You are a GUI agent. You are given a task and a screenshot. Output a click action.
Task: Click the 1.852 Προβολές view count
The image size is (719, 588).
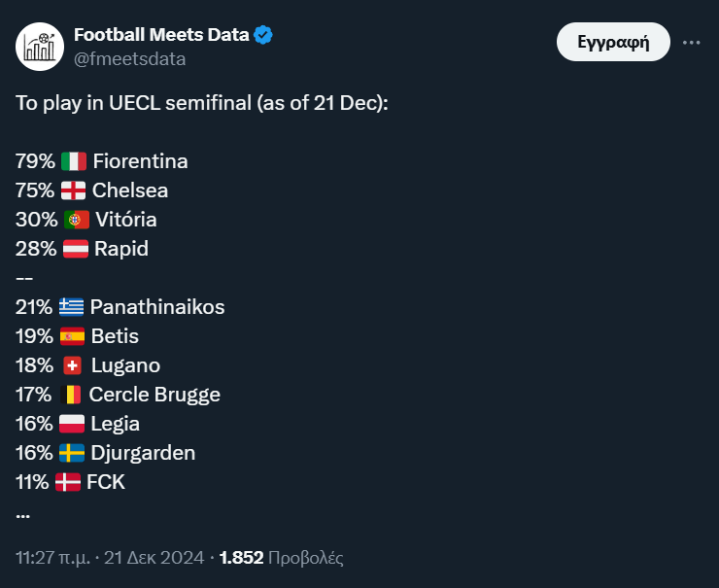point(282,559)
